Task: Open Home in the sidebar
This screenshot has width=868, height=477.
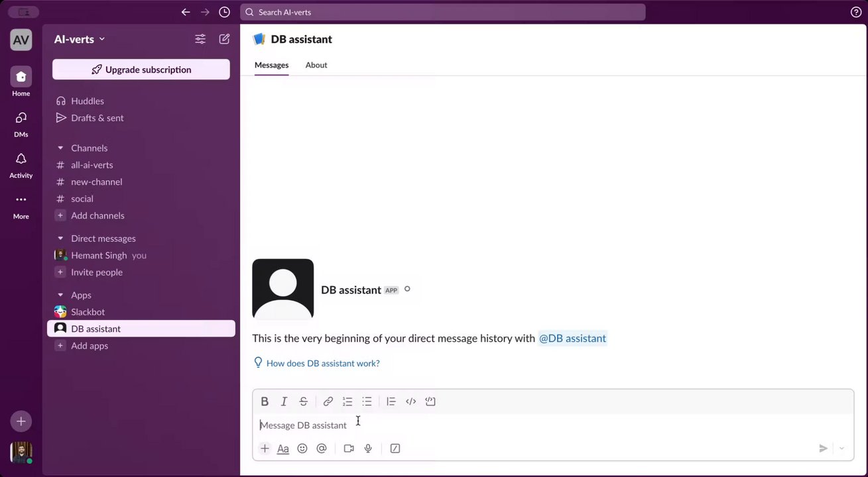Action: 21,81
